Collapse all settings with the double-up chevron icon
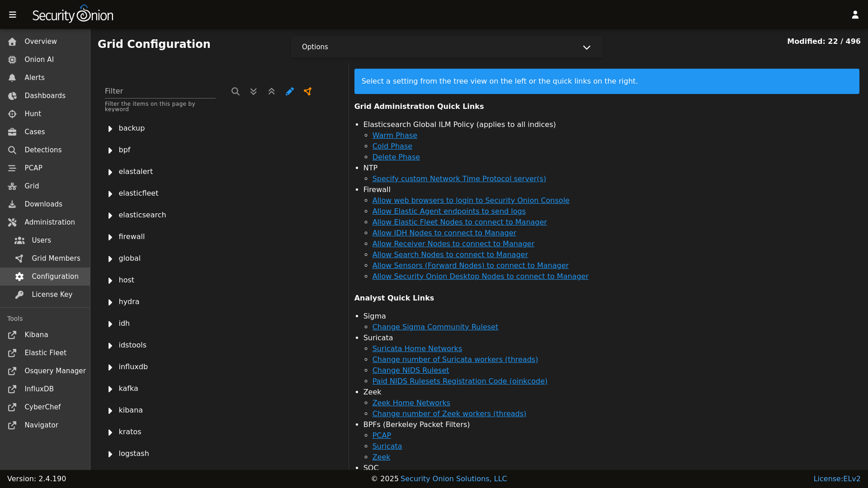The image size is (868, 488). coord(271,91)
